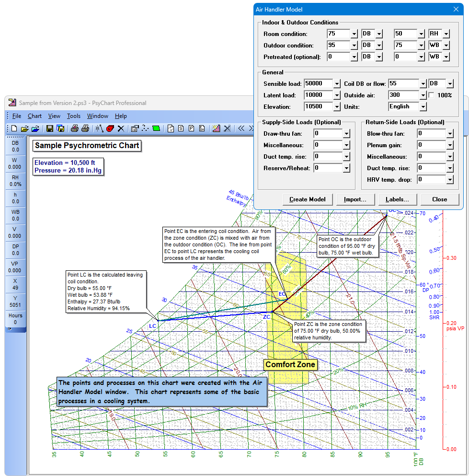Click the toolbar icon marked with S
This screenshot has height=476, width=469.
[181, 128]
